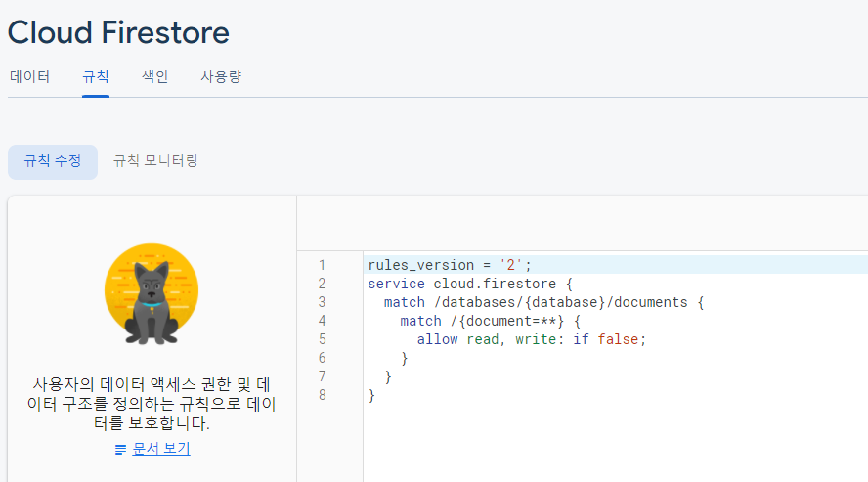Click the match /databases/{database}/documents line
868x482 pixels.
tap(543, 303)
